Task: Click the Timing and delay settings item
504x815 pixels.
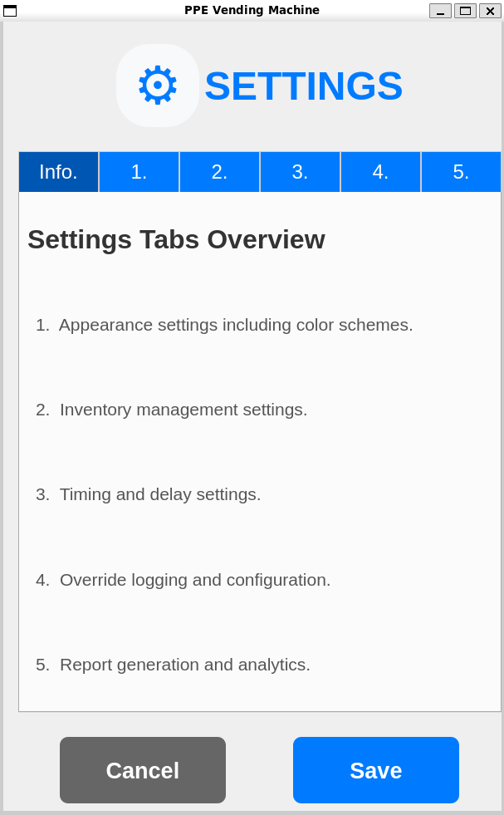Action: (x=148, y=494)
